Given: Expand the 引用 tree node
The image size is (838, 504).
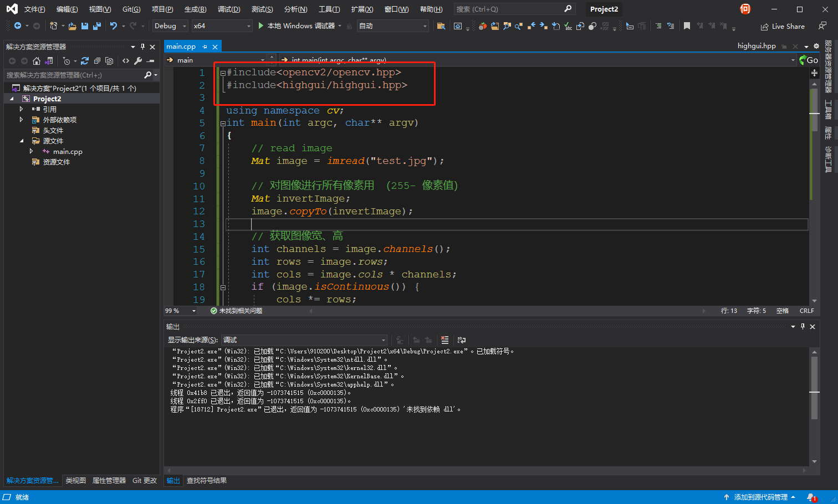Looking at the screenshot, I should point(21,109).
